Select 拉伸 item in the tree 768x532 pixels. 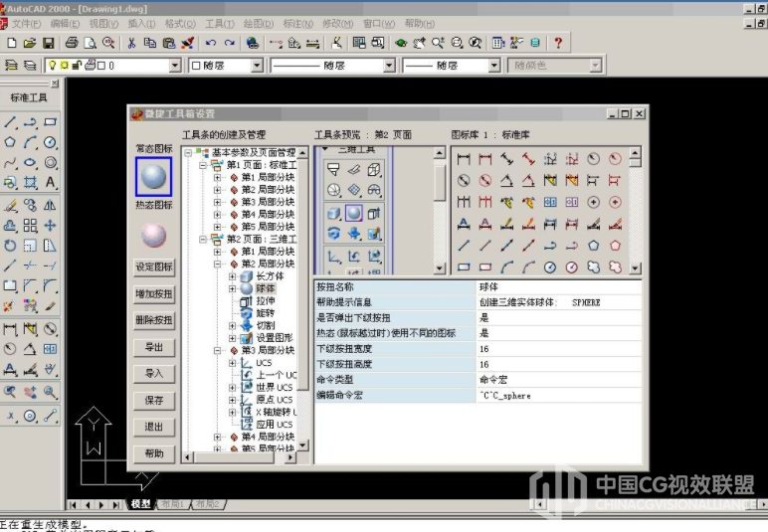coord(266,300)
